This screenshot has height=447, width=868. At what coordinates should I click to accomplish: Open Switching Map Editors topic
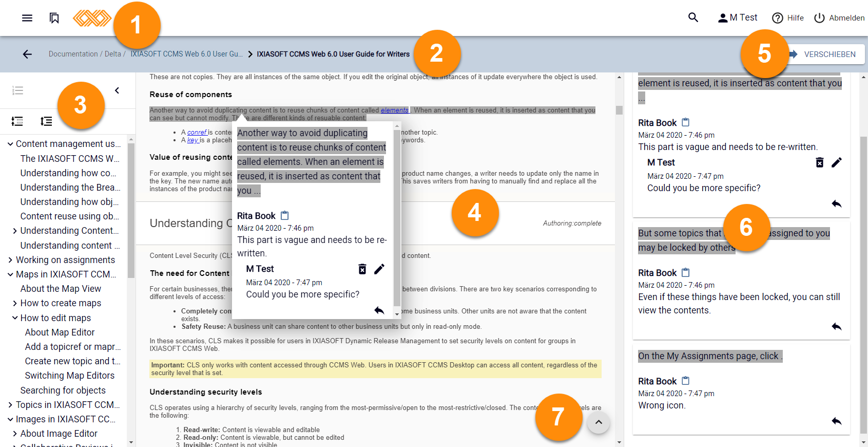[70, 376]
